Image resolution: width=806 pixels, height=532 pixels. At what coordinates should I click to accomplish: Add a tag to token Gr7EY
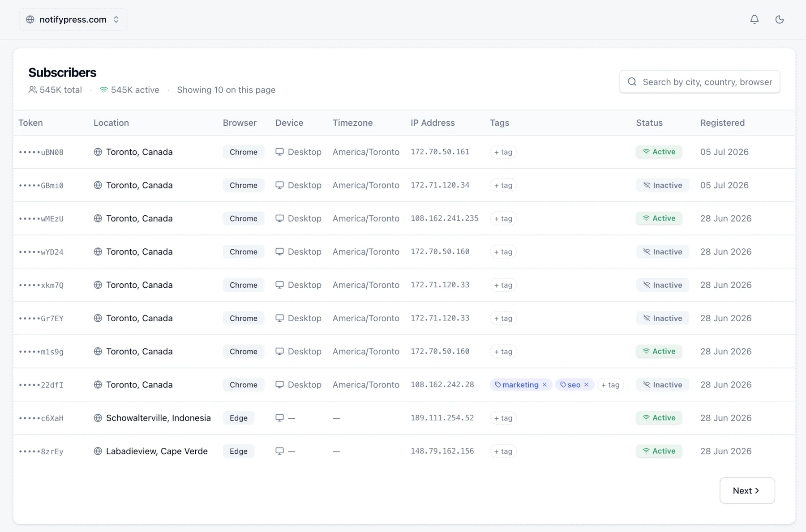(503, 318)
